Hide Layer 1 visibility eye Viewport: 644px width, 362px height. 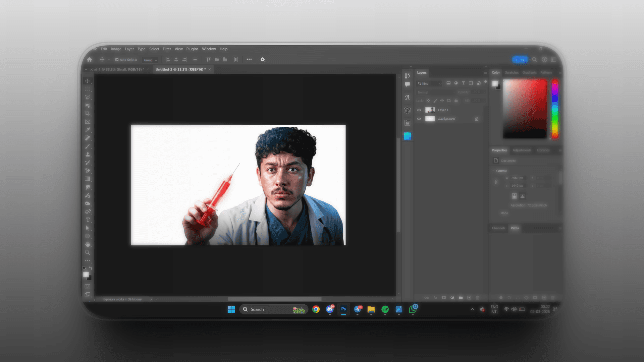point(419,110)
